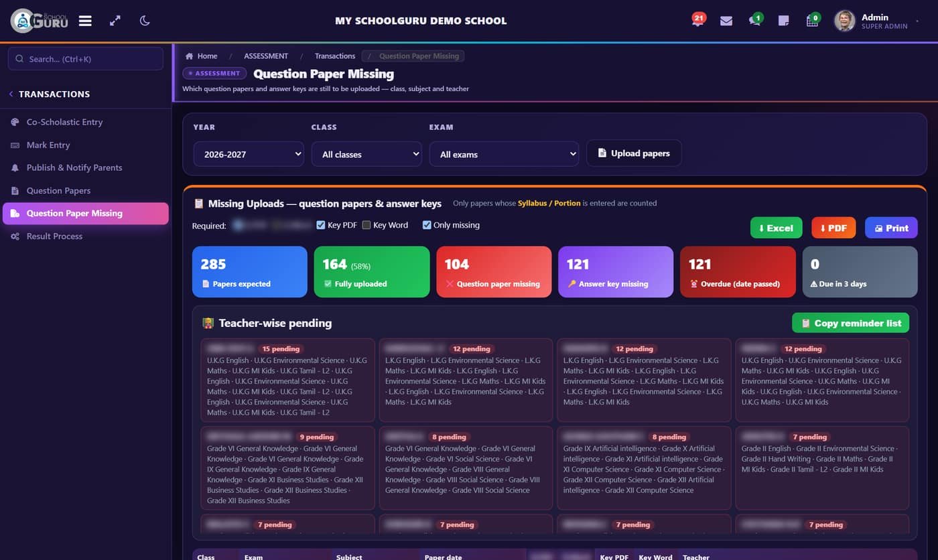Print the missing uploads report
938x560 pixels.
891,228
